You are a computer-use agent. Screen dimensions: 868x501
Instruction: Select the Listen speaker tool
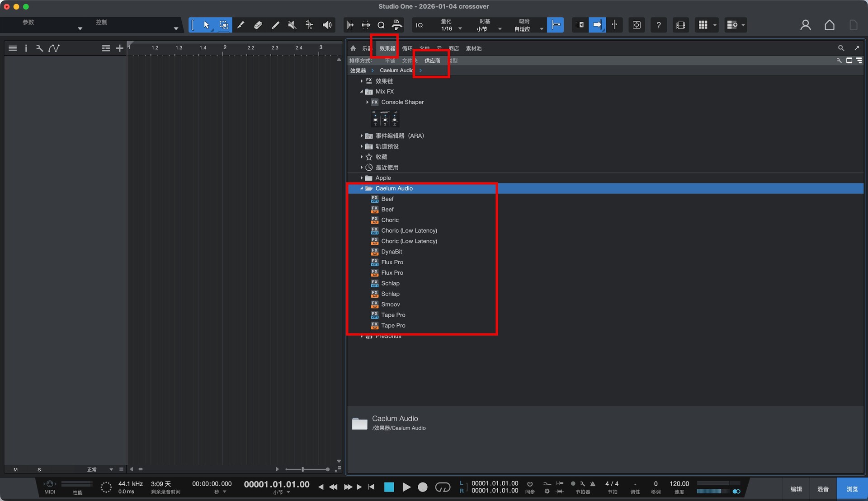(327, 25)
